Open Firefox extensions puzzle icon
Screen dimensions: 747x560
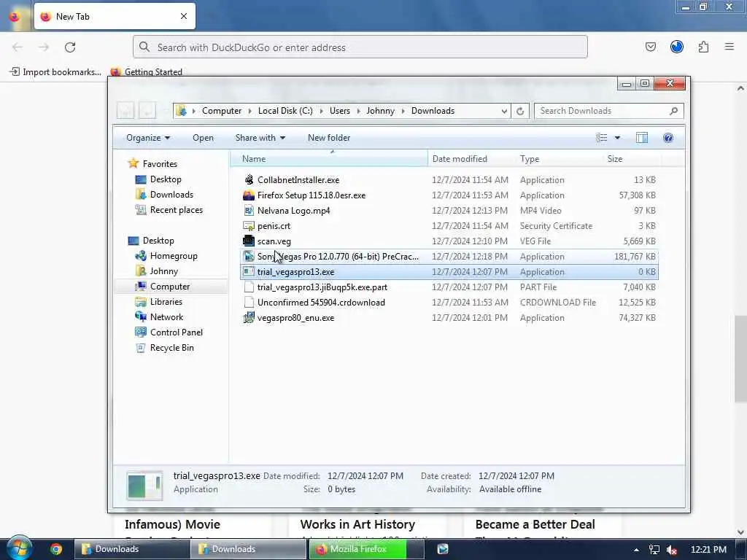click(703, 47)
